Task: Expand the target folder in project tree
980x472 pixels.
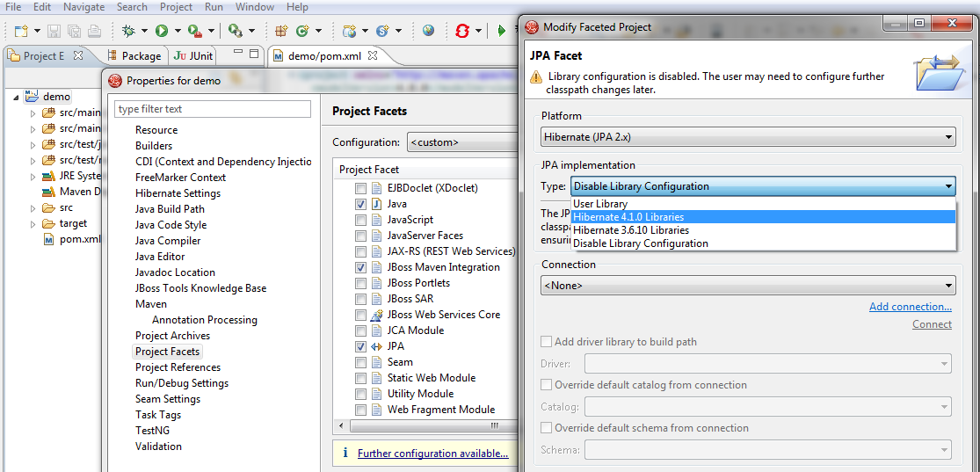Action: pyautogui.click(x=33, y=224)
